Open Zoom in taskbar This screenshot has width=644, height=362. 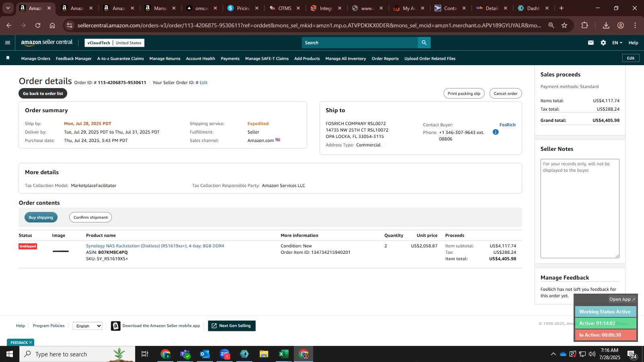(x=225, y=354)
